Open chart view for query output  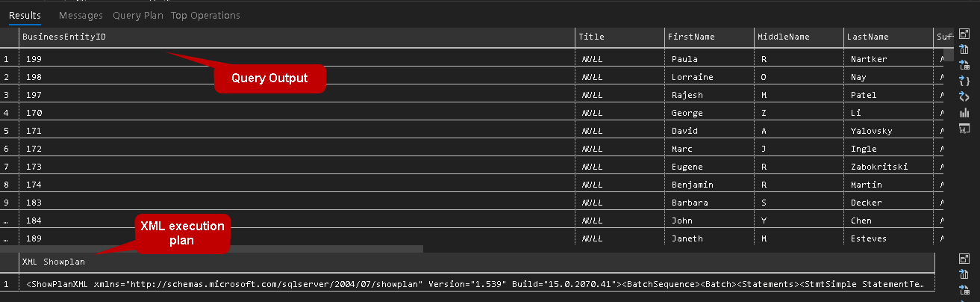coord(964,112)
